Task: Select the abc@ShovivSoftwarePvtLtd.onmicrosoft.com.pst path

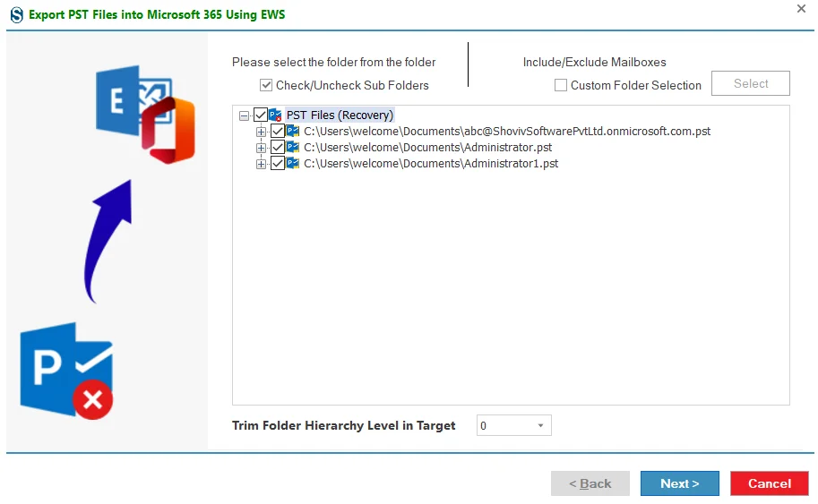Action: tap(507, 132)
